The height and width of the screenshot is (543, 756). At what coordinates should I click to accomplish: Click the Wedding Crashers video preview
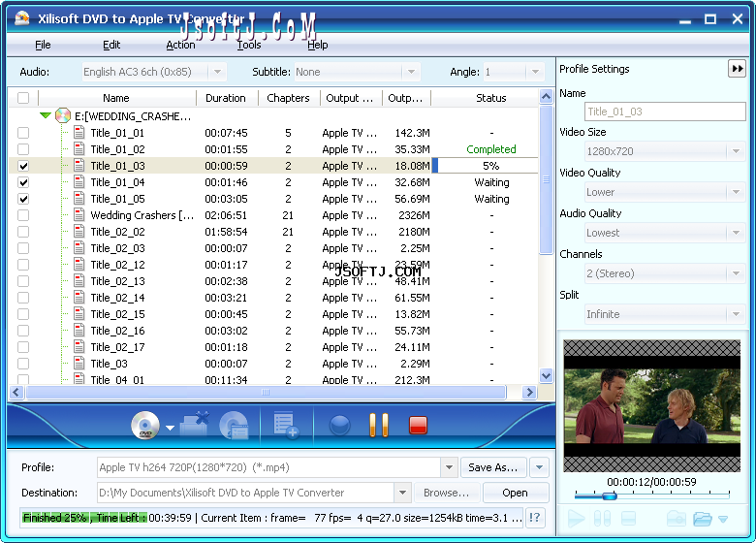click(652, 406)
